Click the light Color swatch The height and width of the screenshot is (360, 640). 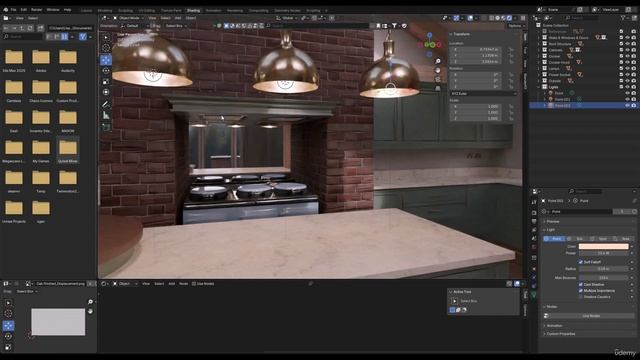point(604,247)
